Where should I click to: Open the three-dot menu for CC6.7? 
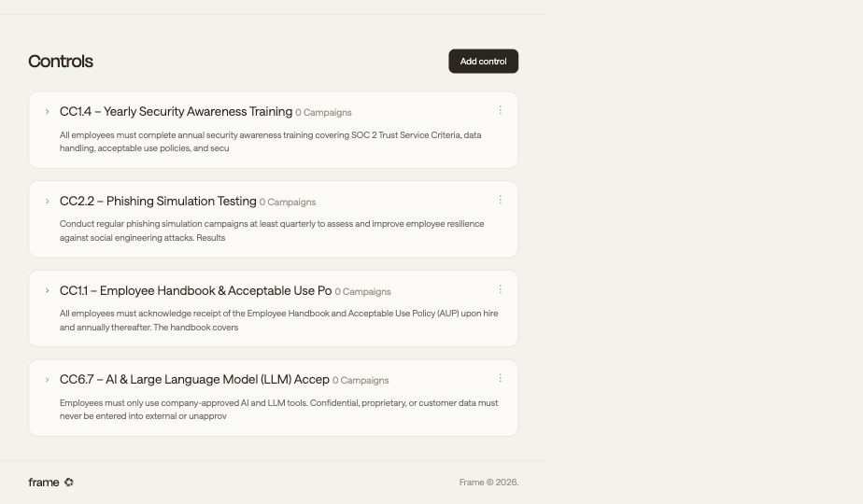pyautogui.click(x=501, y=378)
